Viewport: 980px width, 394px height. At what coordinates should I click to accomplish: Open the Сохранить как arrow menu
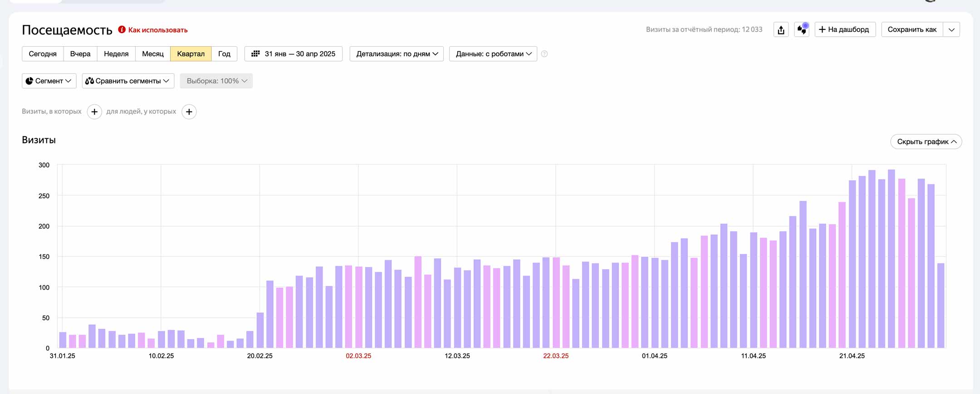(x=951, y=30)
